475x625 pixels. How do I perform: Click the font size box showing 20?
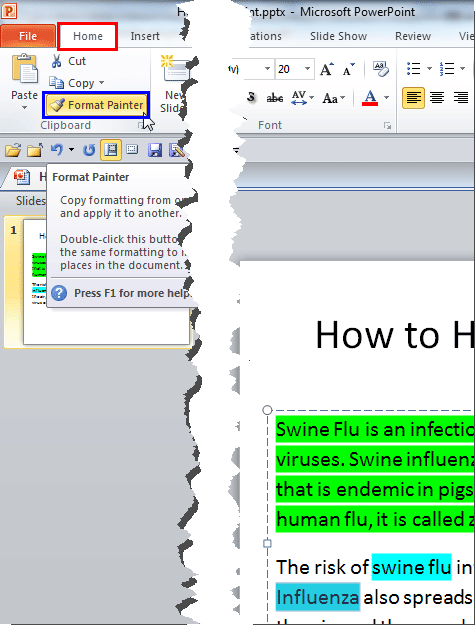pyautogui.click(x=289, y=69)
